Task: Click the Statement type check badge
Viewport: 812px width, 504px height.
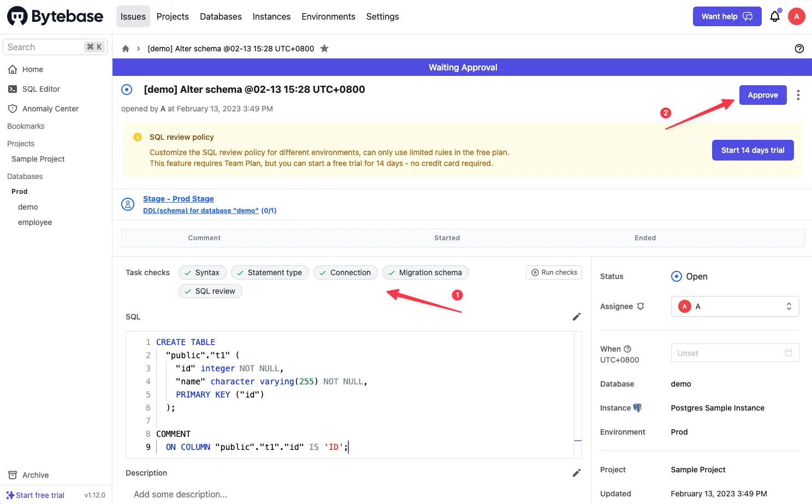Action: (270, 272)
